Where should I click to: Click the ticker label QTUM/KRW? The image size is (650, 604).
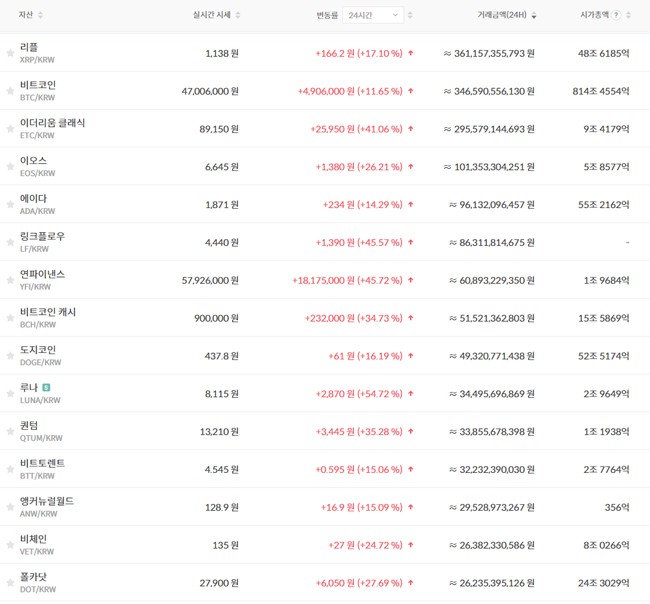coord(41,438)
